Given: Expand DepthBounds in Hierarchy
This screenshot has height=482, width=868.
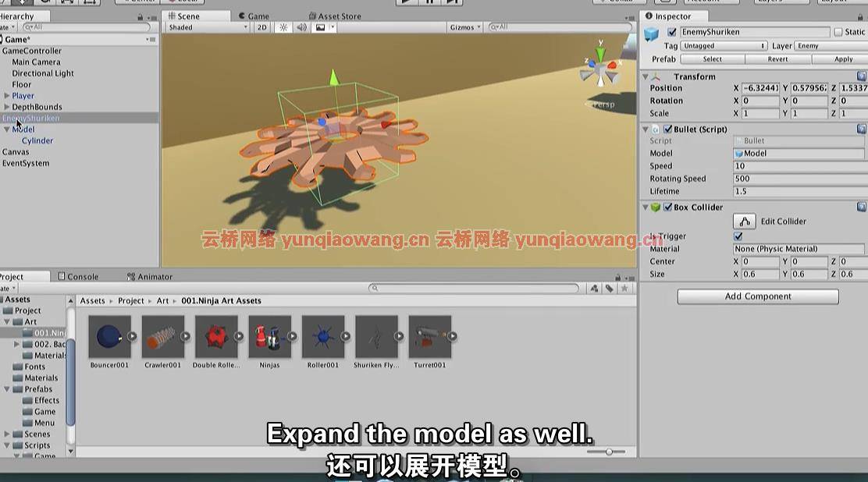Looking at the screenshot, I should pyautogui.click(x=7, y=107).
